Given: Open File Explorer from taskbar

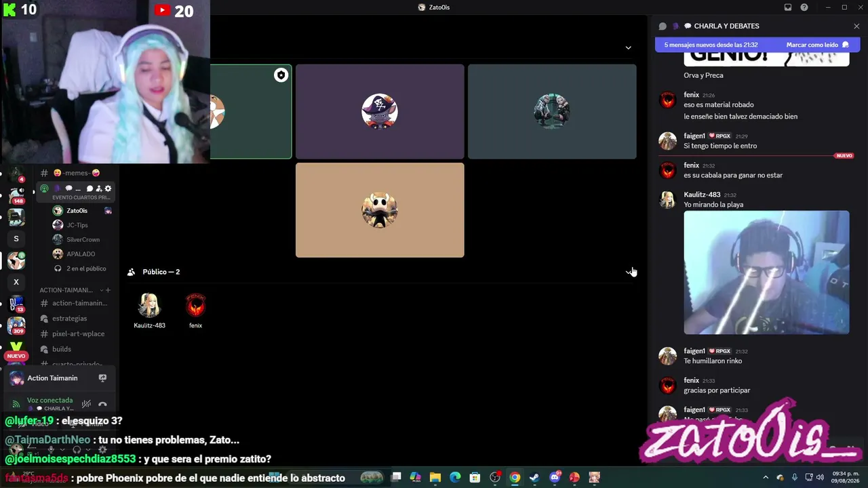Looking at the screenshot, I should coord(435,478).
